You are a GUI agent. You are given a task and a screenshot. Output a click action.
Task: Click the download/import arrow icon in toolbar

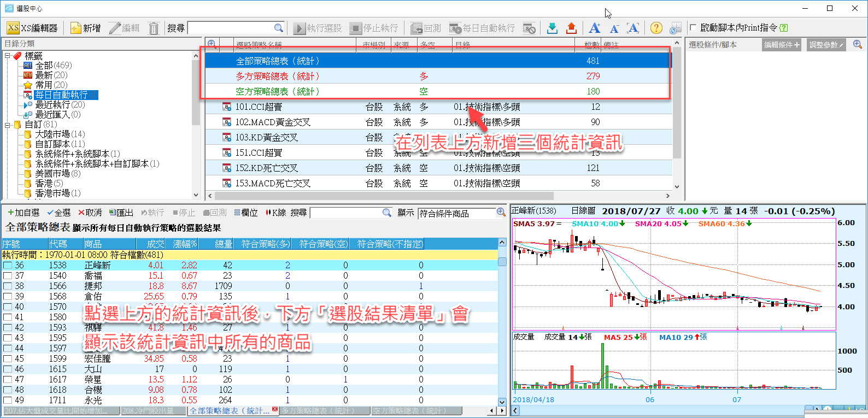point(552,28)
